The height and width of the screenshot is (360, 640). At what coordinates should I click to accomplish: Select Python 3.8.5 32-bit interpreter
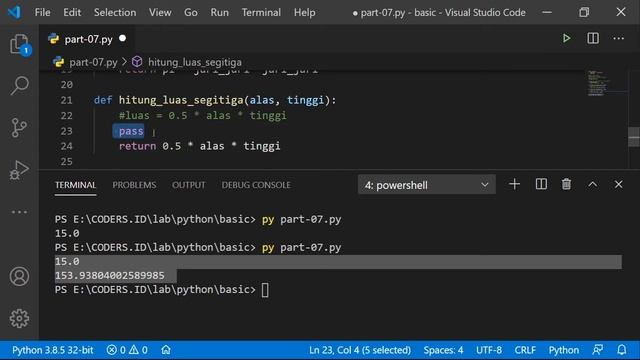click(53, 350)
